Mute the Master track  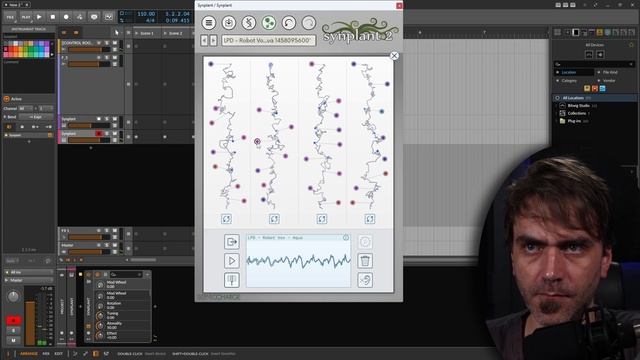coord(115,245)
